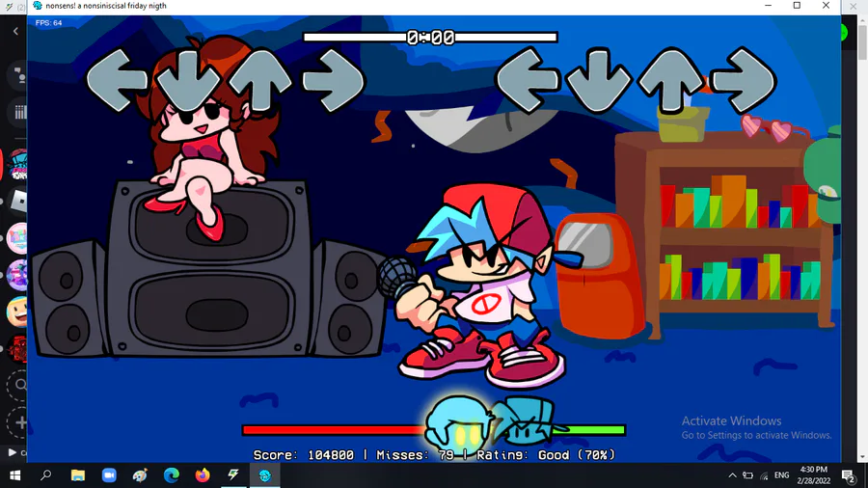
Task: Launch Microsoft Edge from the taskbar
Action: (x=172, y=475)
